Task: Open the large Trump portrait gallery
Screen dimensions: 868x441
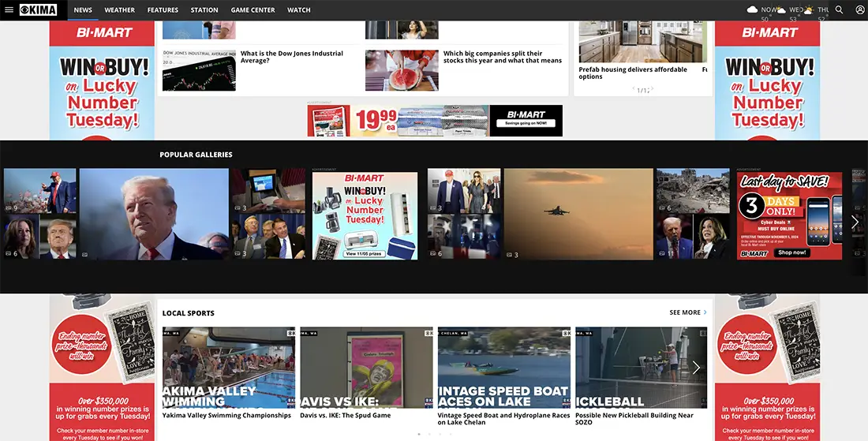Action: click(x=154, y=214)
